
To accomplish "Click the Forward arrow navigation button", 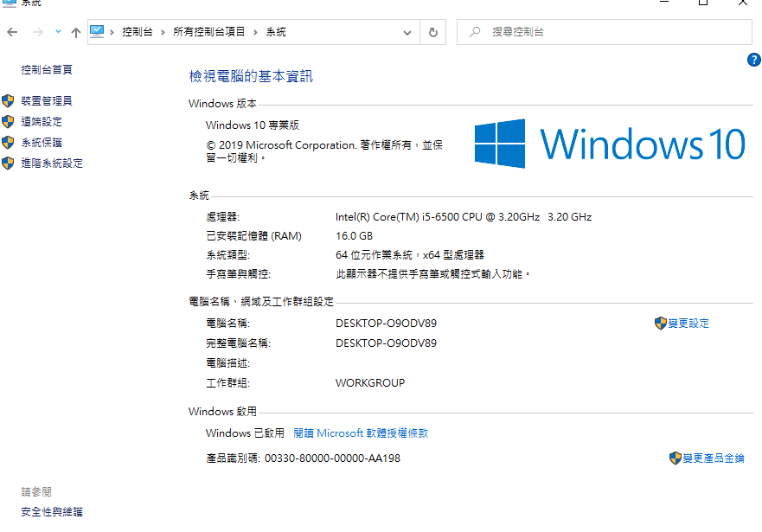I will 37,32.
